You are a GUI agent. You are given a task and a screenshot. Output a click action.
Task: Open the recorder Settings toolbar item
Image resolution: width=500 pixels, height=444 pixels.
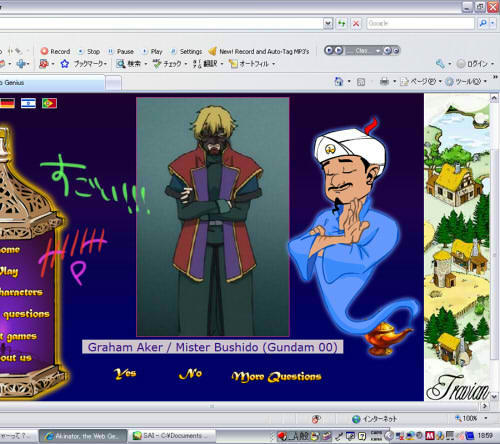tap(187, 51)
